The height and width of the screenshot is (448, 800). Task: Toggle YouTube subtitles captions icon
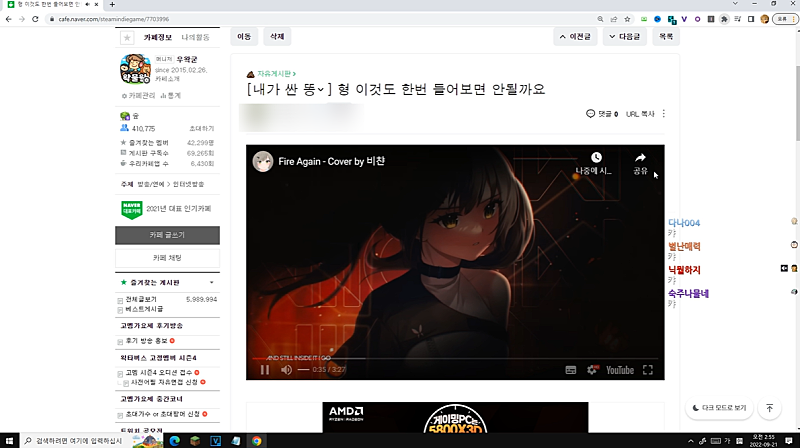coord(571,370)
